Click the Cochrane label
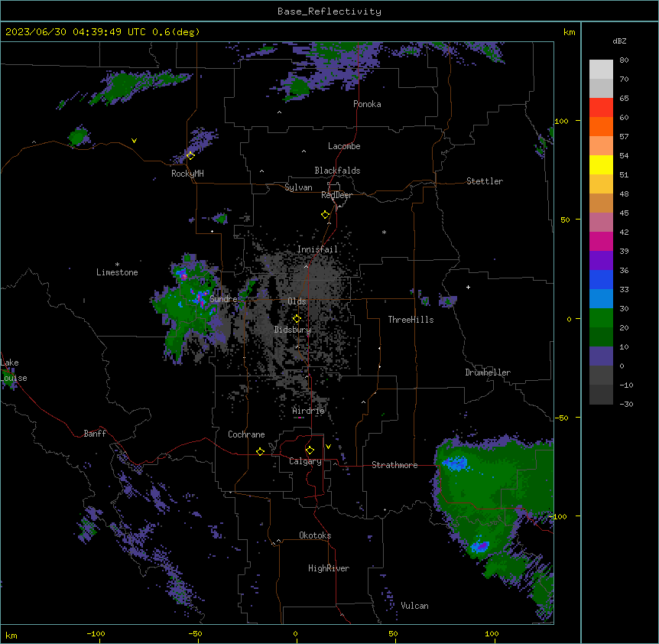The width and height of the screenshot is (659, 644). (246, 434)
